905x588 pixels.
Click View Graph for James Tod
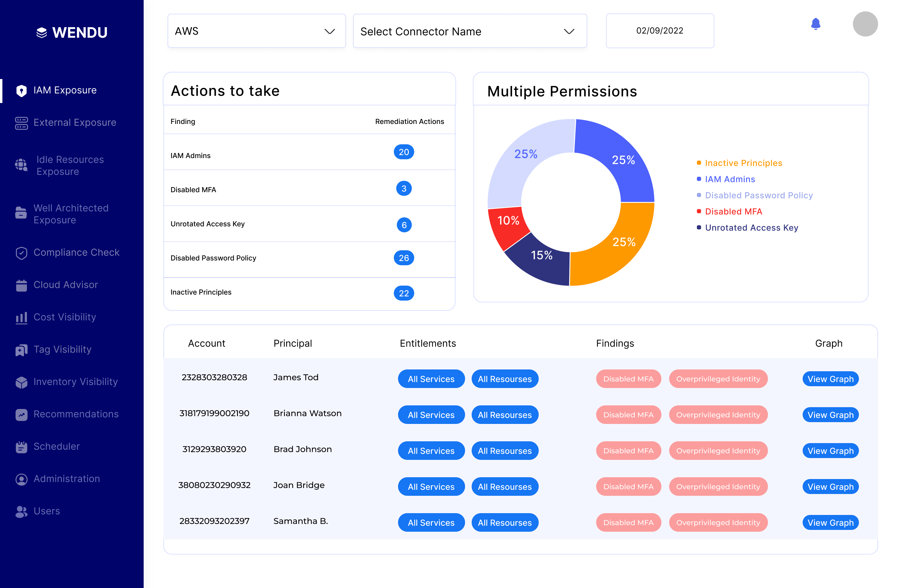pos(830,379)
